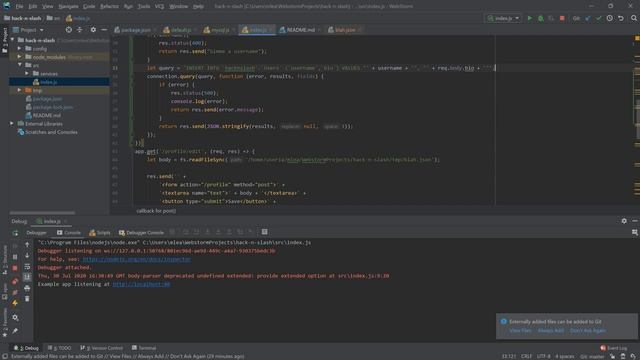Open run configuration index.js dropdown
This screenshot has height=360, width=640.
[503, 18]
